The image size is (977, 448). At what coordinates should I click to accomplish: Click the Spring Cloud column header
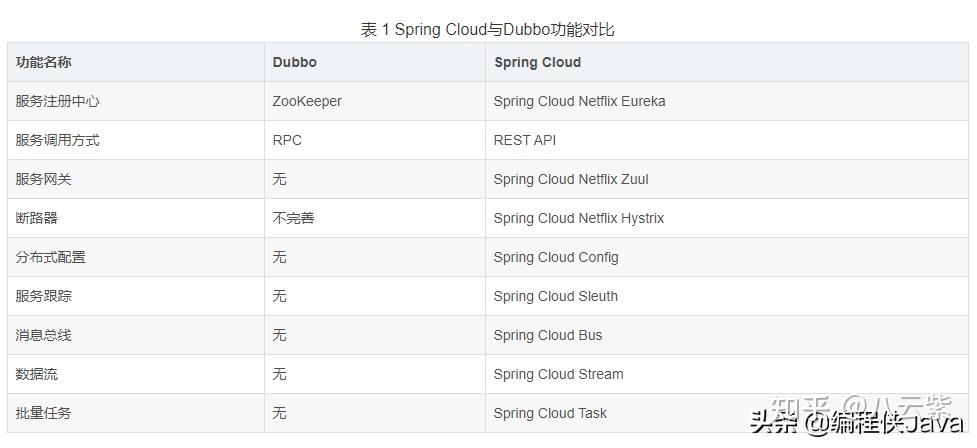pyautogui.click(x=538, y=62)
